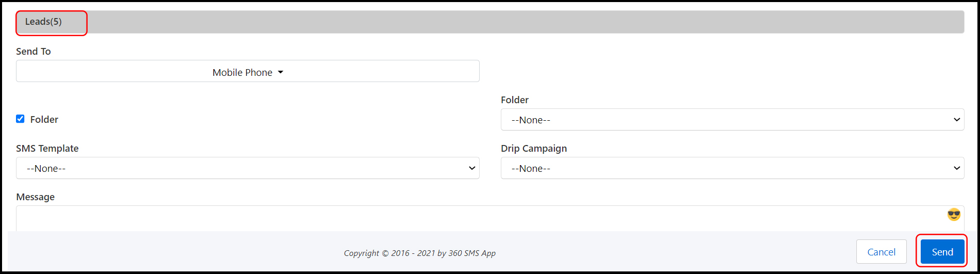Image resolution: width=980 pixels, height=274 pixels.
Task: Click the Cancel button
Action: 881,252
